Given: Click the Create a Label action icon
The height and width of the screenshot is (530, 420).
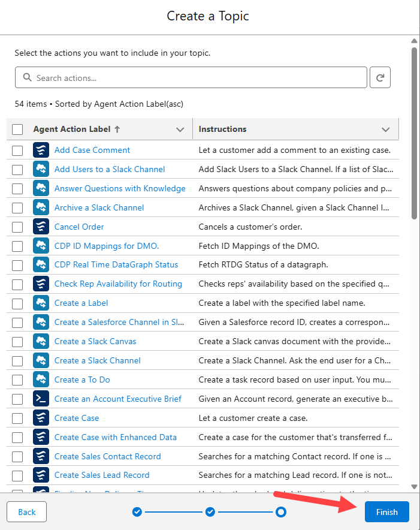Looking at the screenshot, I should (41, 303).
